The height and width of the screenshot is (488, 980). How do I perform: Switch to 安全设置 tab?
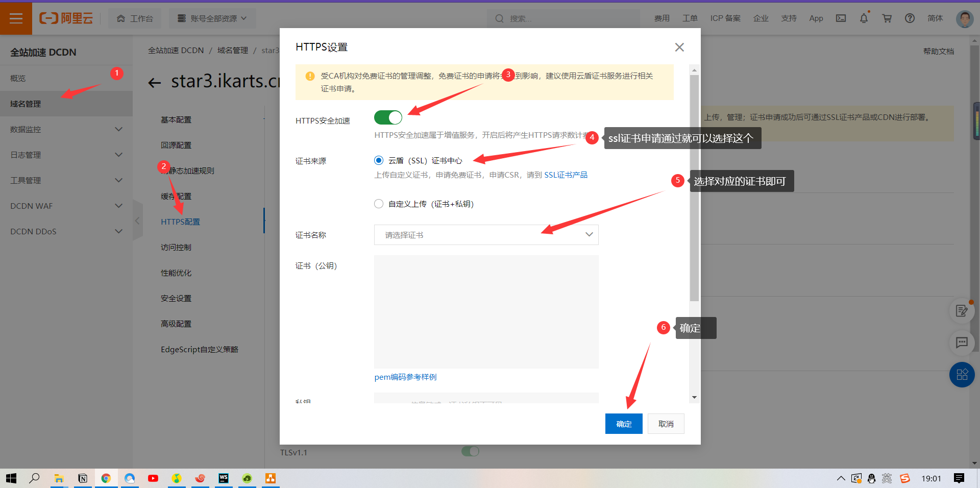coord(176,298)
